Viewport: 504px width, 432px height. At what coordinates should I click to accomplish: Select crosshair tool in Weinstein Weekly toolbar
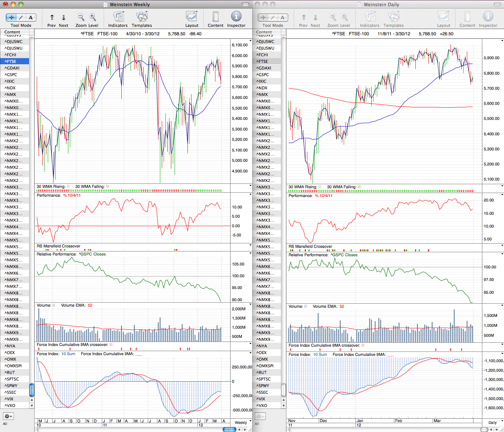click(x=11, y=17)
